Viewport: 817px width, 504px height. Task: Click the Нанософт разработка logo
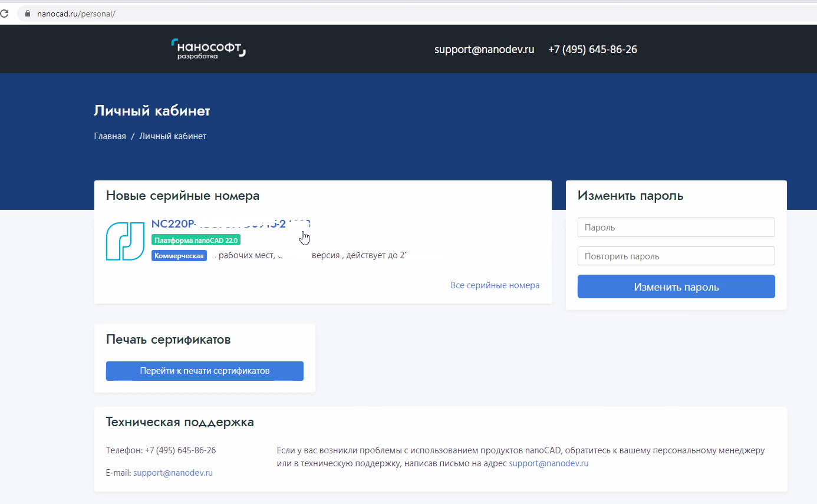click(x=208, y=49)
